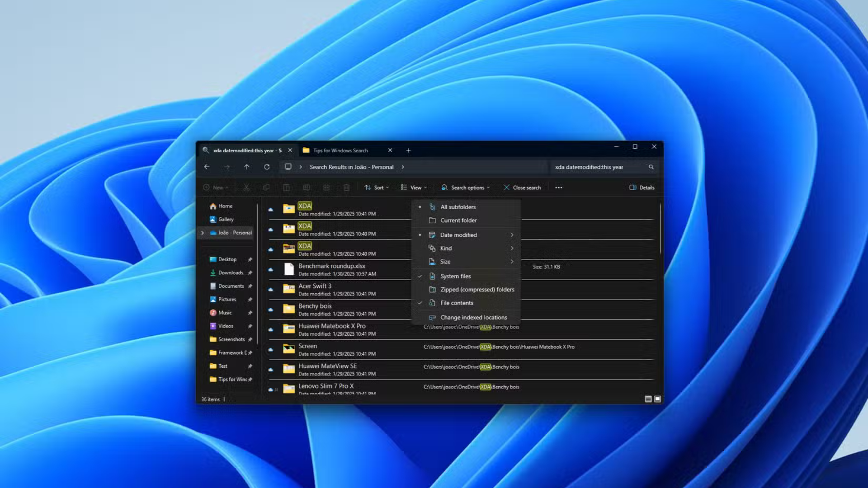Click the Delete icon in the toolbar
The height and width of the screenshot is (488, 868).
point(346,187)
